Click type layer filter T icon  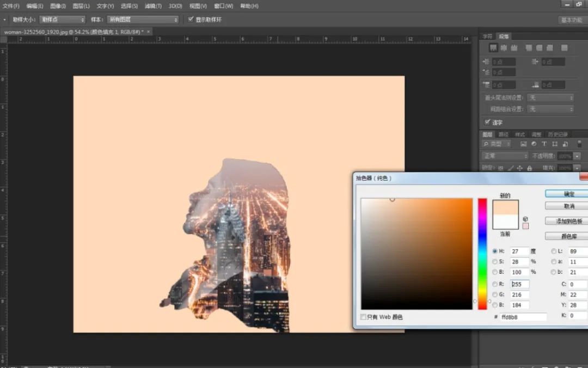[x=544, y=144]
